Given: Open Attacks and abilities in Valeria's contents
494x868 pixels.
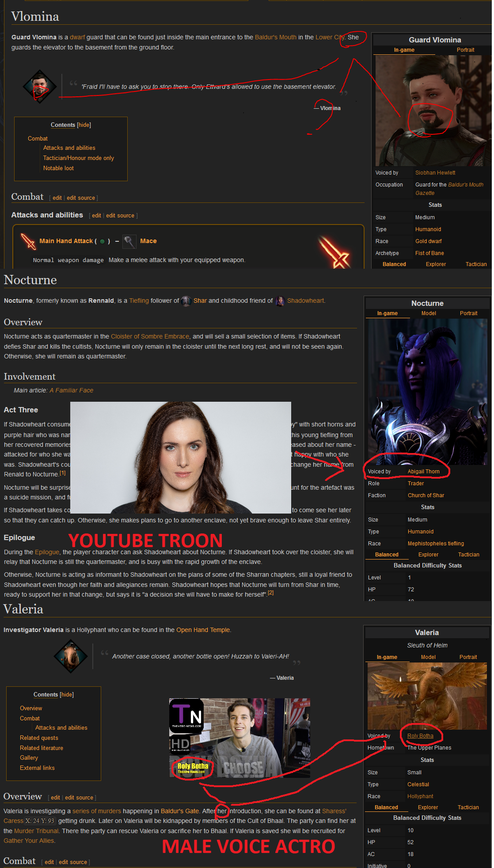Looking at the screenshot, I should click(61, 728).
